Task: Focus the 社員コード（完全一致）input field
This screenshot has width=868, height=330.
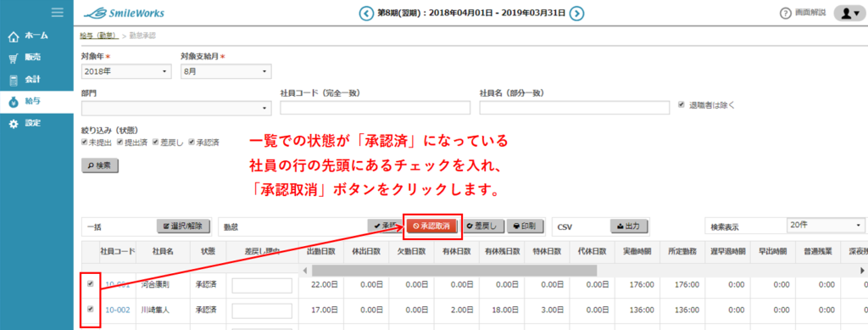Action: coord(375,108)
